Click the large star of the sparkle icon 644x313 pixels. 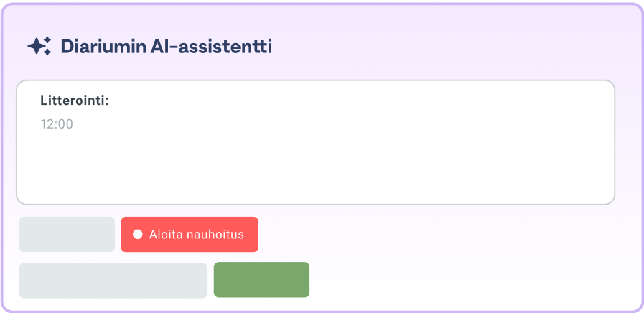(x=36, y=47)
